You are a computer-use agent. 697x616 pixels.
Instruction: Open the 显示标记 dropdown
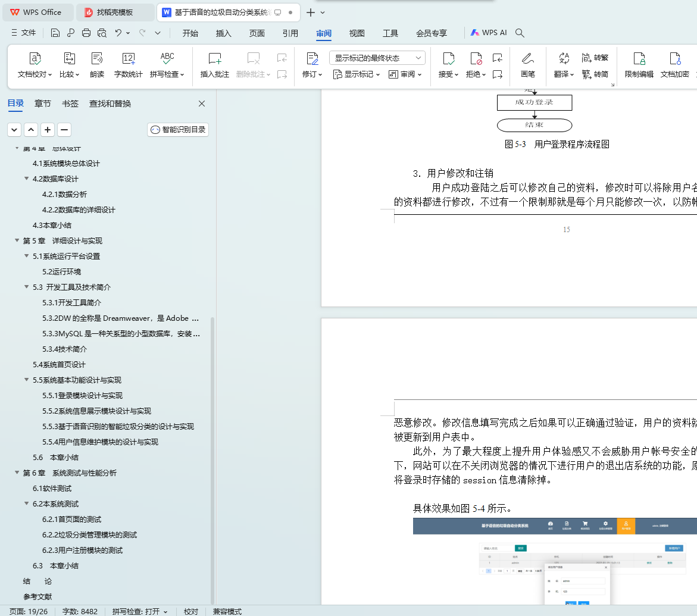click(x=357, y=74)
